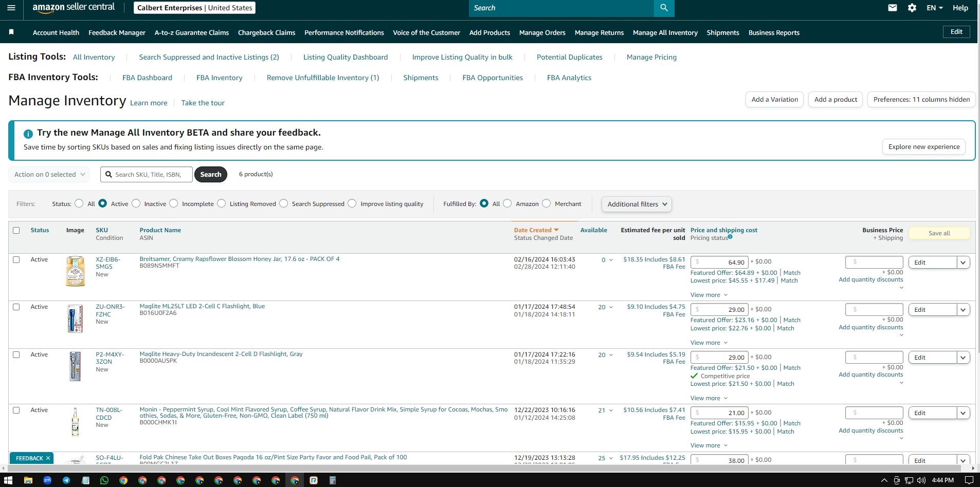Open the Edit dropdown arrow for the Breitsamer row
980x487 pixels.
pos(964,263)
